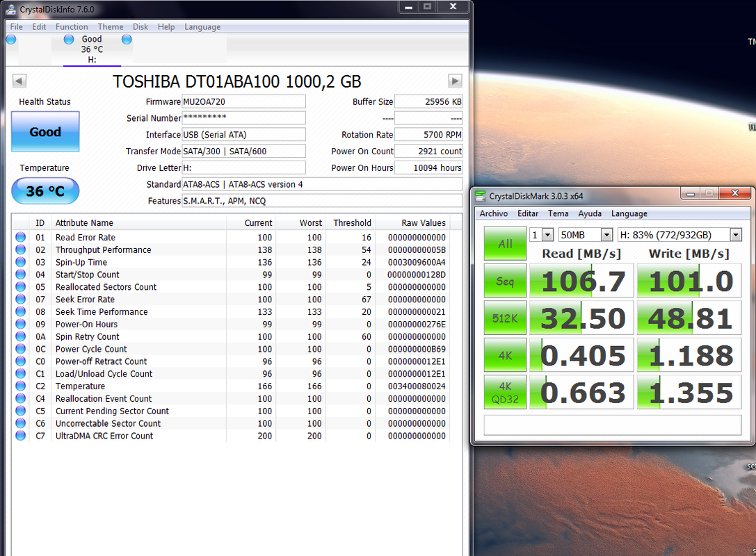The image size is (756, 556).
Task: Click status circle for Spin-Up Time
Action: pos(21,262)
